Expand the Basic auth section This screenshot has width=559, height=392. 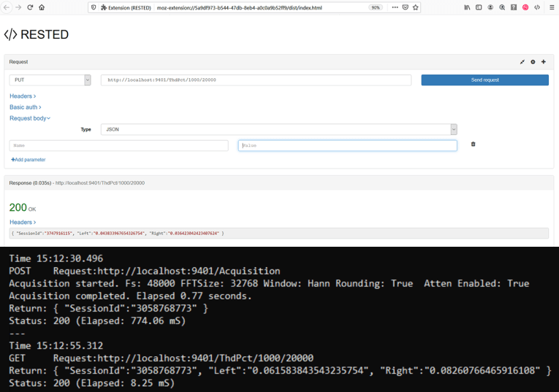point(26,107)
